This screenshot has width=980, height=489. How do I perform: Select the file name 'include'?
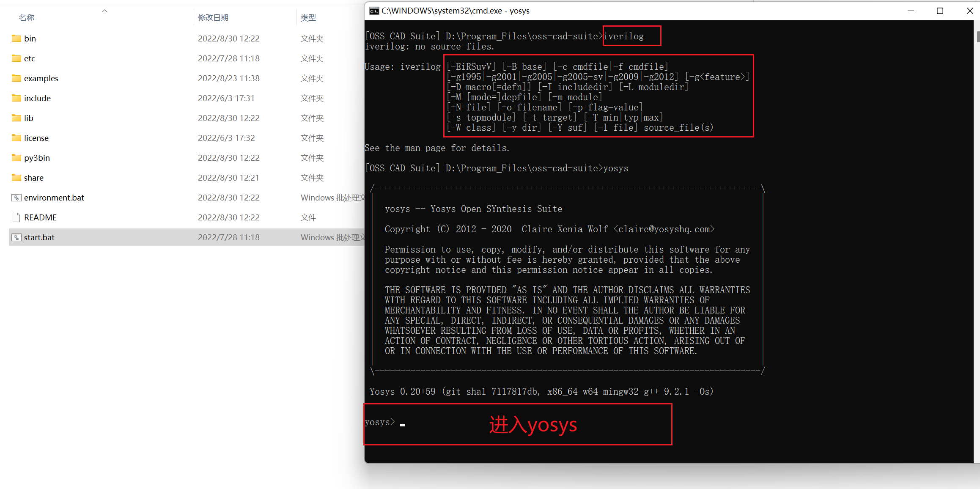pyautogui.click(x=37, y=98)
